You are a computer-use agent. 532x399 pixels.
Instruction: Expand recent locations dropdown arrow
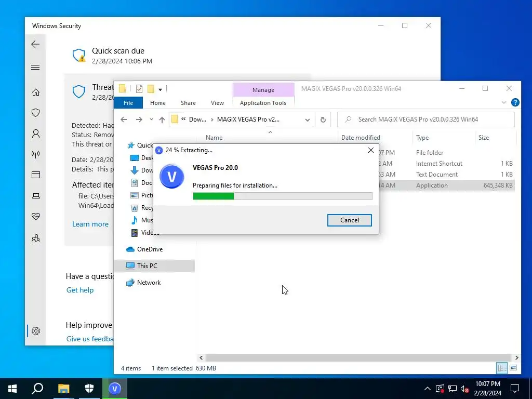(151, 119)
